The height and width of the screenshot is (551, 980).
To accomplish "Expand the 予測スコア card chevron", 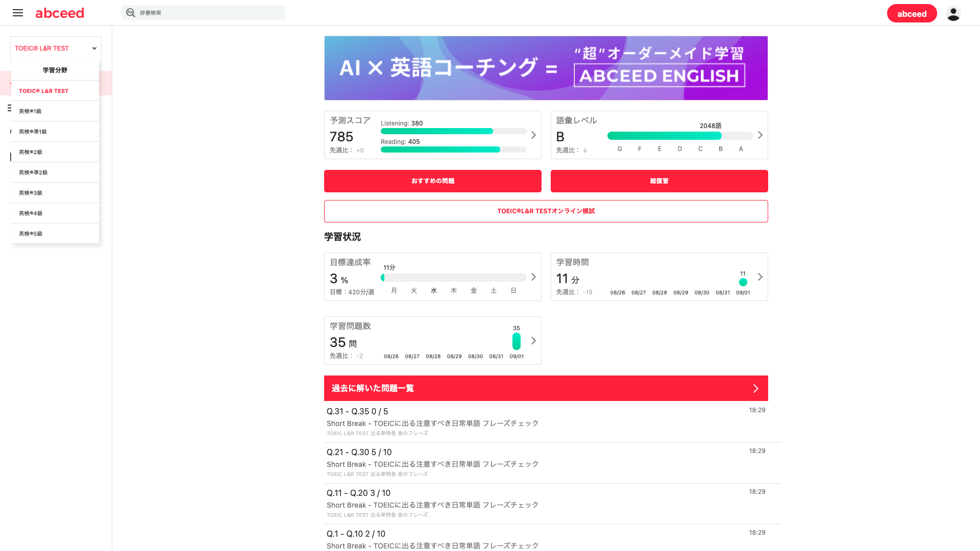I will [533, 135].
